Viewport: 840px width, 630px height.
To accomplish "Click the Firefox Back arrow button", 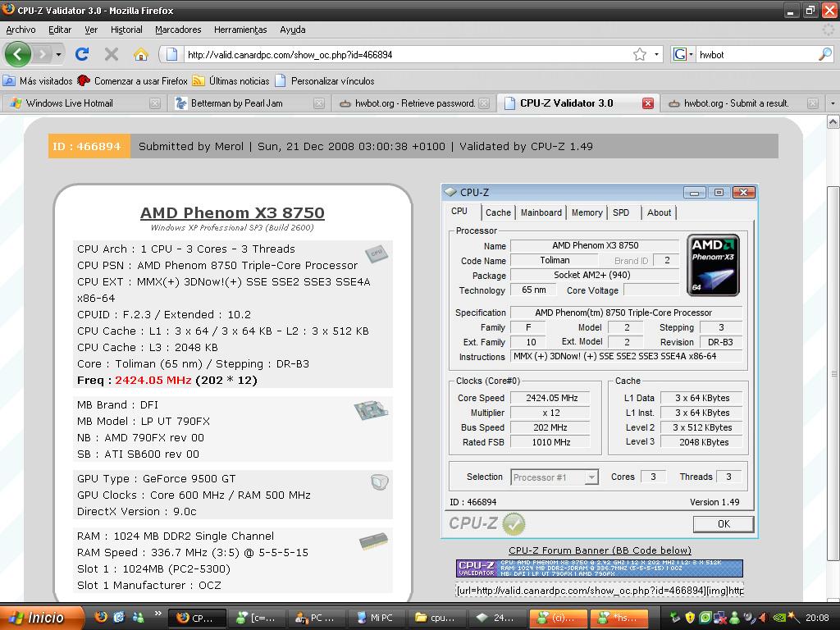I will (x=18, y=54).
